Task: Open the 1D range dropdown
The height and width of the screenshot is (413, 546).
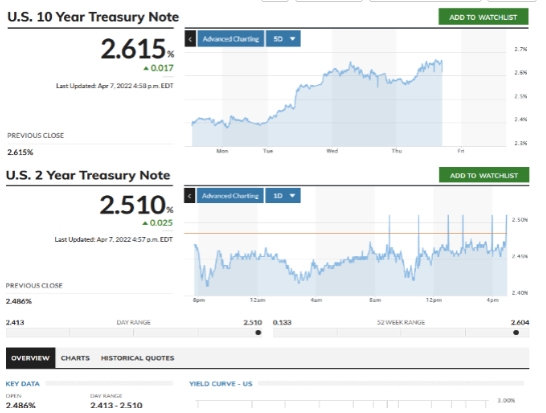Action: (283, 196)
